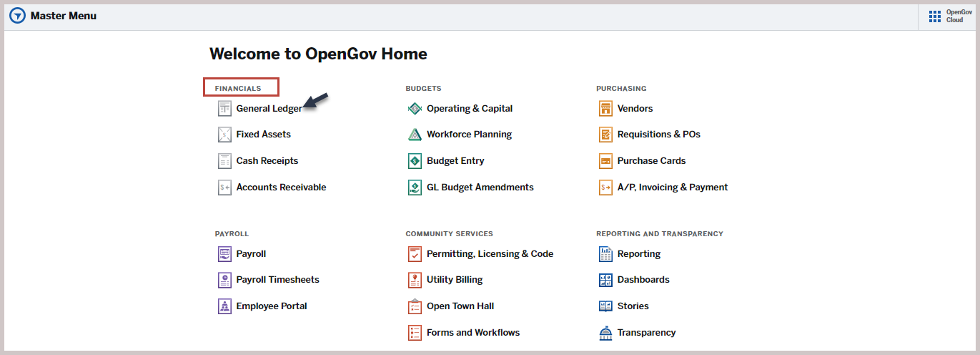Click the Operating & Capital icon

tap(415, 109)
